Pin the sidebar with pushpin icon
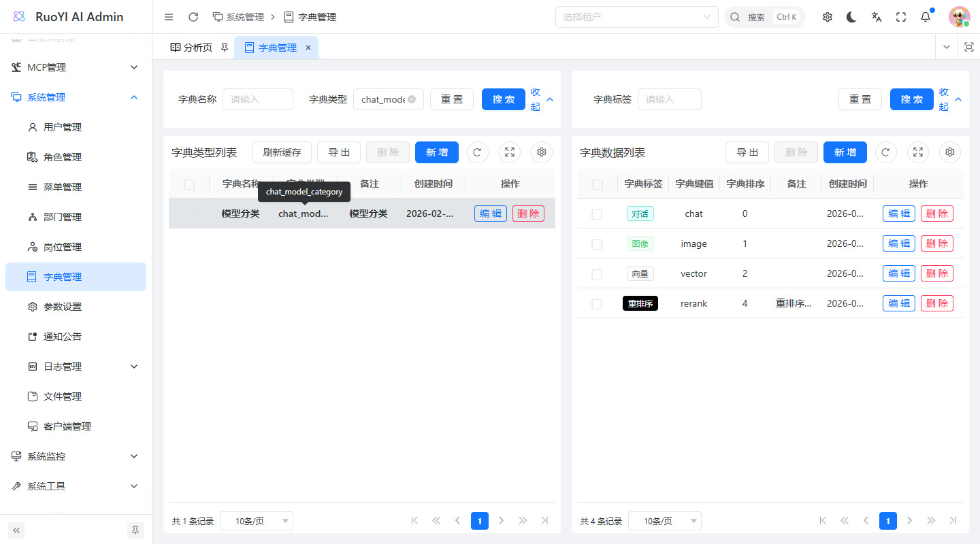The image size is (980, 544). click(x=135, y=530)
